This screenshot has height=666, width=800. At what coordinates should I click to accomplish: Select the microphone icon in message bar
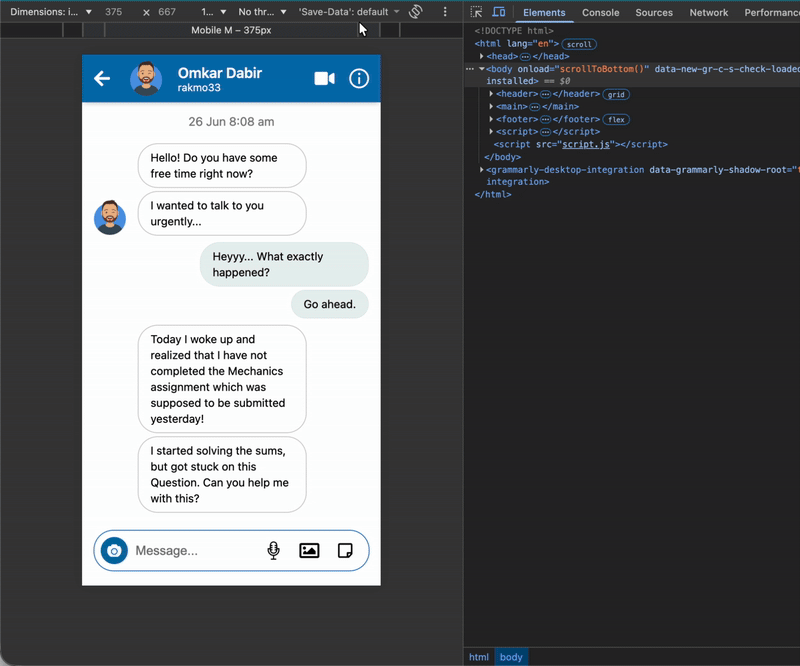pyautogui.click(x=272, y=550)
